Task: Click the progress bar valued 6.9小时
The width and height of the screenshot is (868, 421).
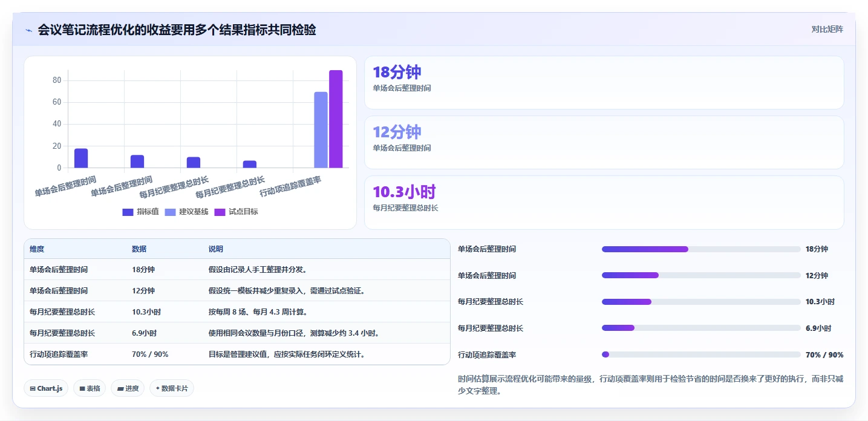Action: pos(701,328)
